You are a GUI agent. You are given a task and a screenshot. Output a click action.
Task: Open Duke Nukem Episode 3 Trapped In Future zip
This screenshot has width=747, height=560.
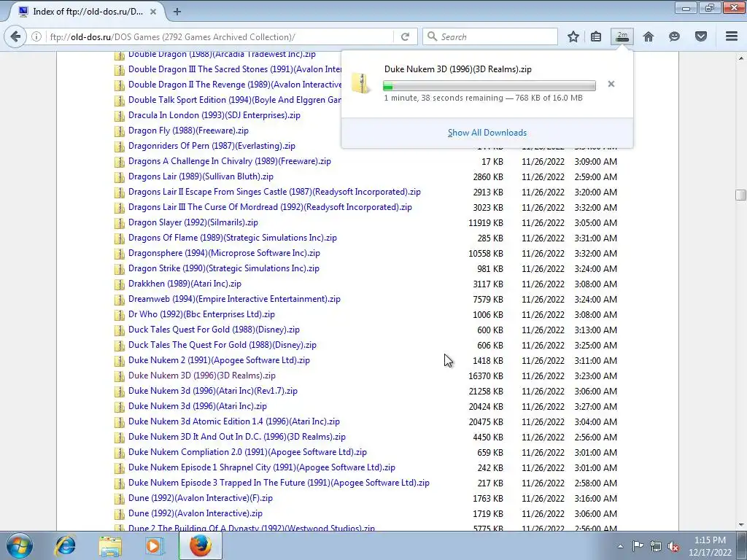point(279,483)
